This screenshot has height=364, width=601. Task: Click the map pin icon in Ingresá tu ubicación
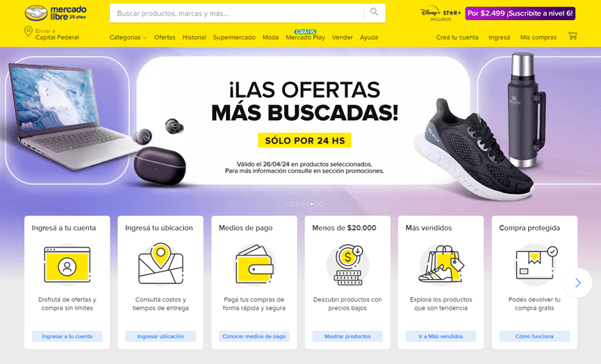pyautogui.click(x=160, y=263)
